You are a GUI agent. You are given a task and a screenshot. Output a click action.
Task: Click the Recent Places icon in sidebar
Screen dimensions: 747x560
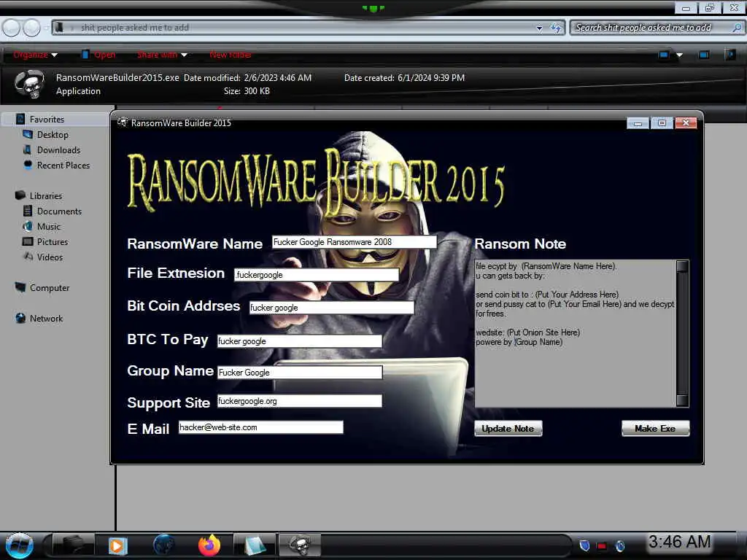pos(28,165)
